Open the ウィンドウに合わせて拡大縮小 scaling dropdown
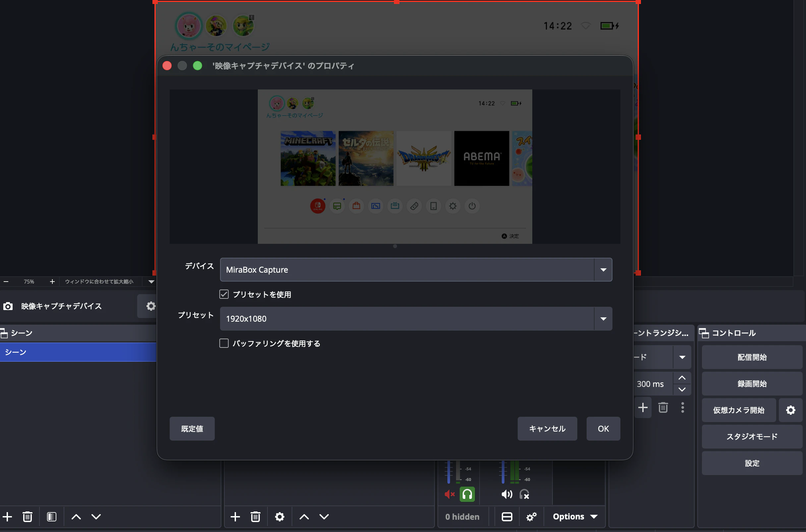This screenshot has width=806, height=532. 108,281
